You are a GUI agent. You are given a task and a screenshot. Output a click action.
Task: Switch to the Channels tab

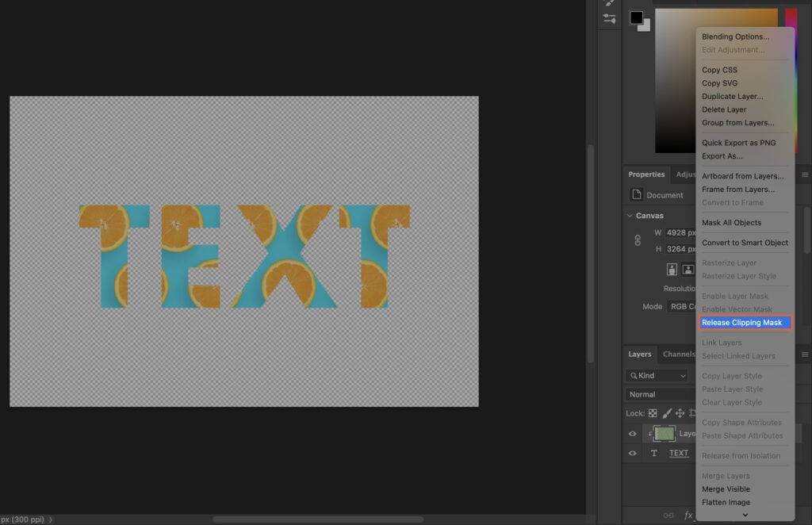(679, 354)
